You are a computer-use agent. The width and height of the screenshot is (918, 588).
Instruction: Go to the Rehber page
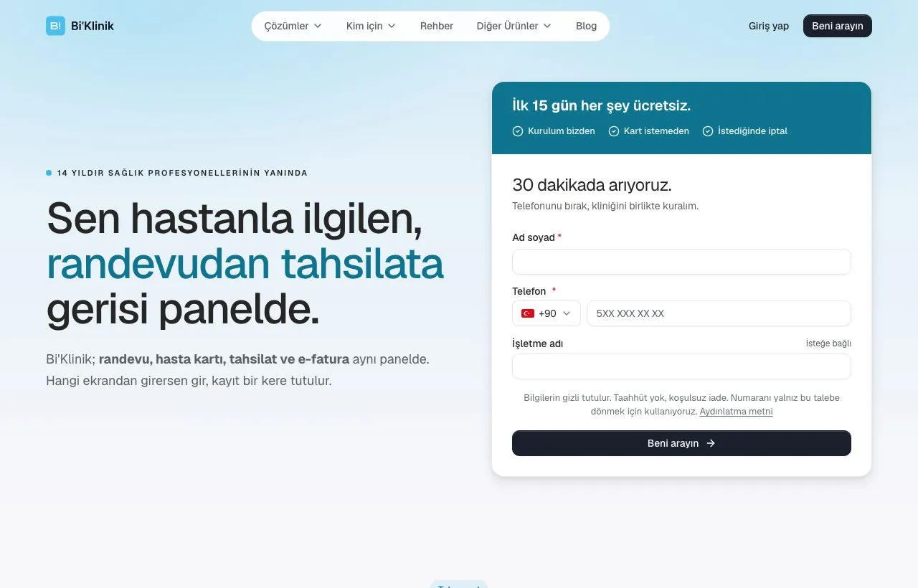pos(437,26)
